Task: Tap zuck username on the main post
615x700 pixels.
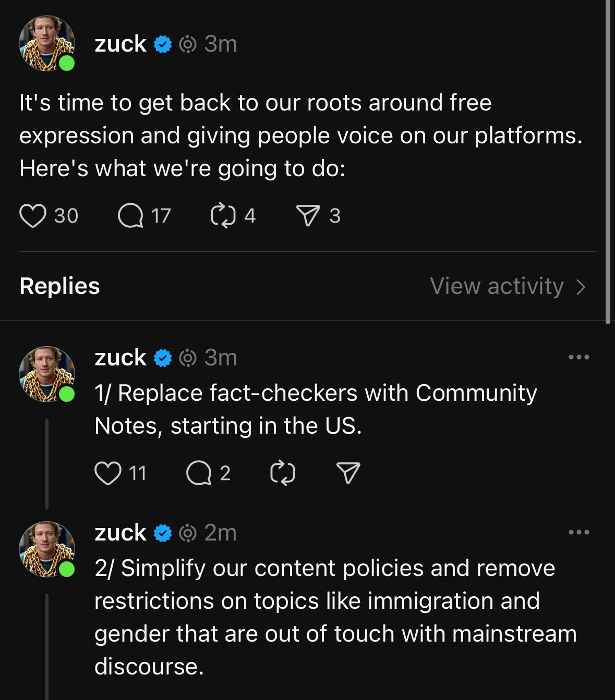Action: pyautogui.click(x=120, y=44)
